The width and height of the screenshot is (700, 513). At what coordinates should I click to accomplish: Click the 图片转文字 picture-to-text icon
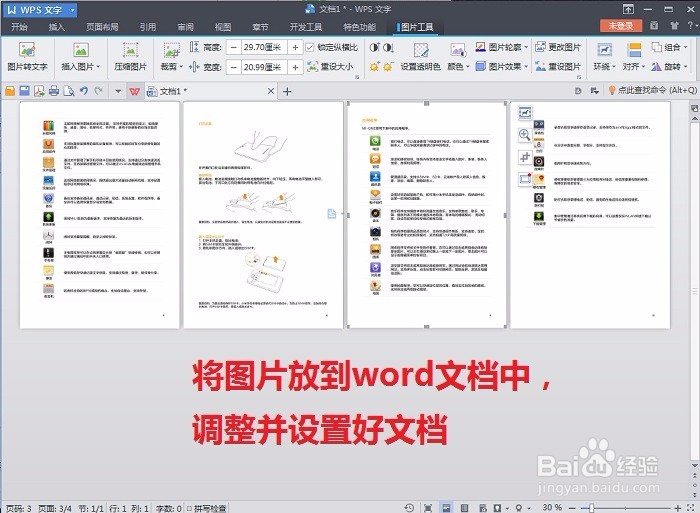click(27, 50)
